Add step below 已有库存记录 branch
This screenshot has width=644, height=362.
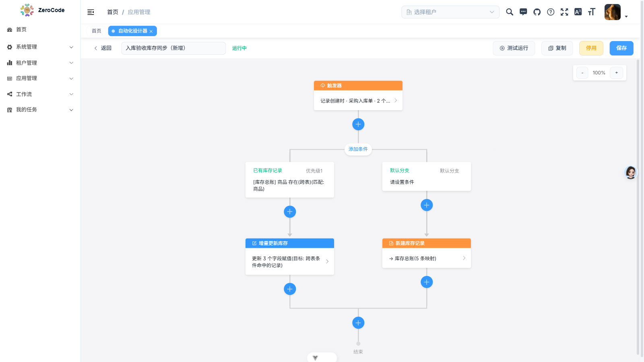coord(290,212)
